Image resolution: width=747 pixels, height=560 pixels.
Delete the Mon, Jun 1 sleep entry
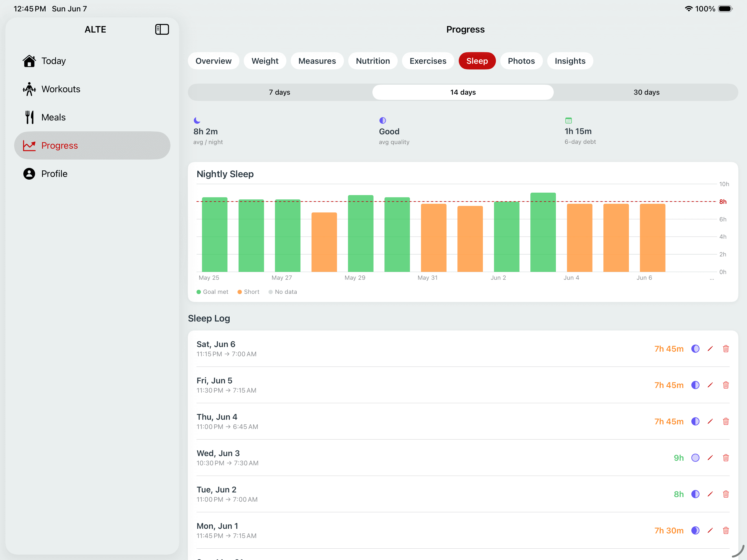(726, 530)
